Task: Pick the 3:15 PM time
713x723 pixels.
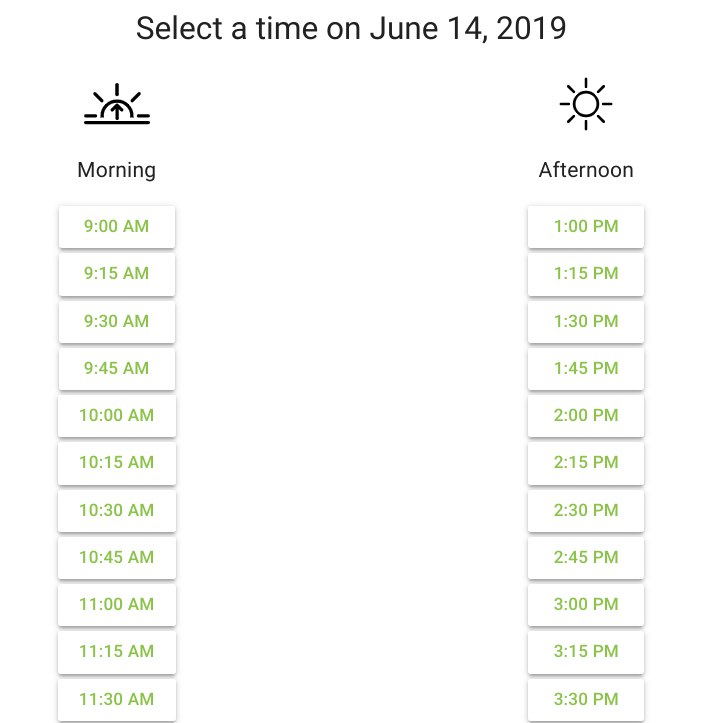Action: point(586,652)
